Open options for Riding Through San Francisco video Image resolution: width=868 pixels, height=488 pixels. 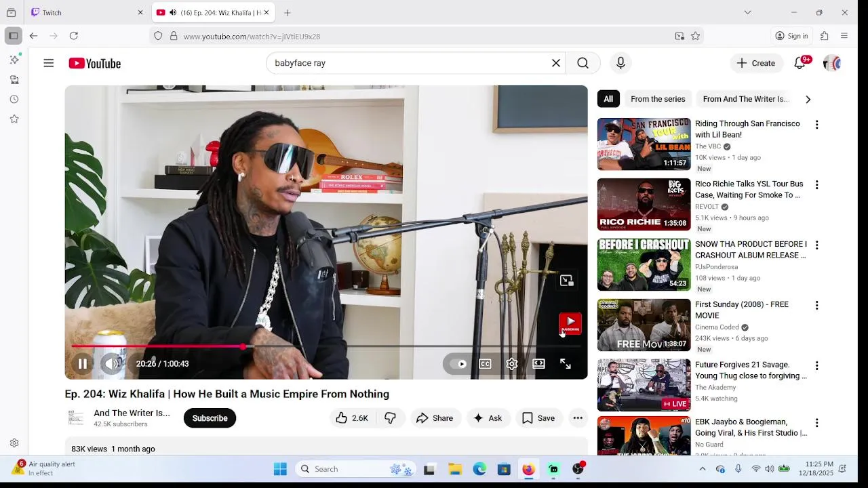point(816,125)
